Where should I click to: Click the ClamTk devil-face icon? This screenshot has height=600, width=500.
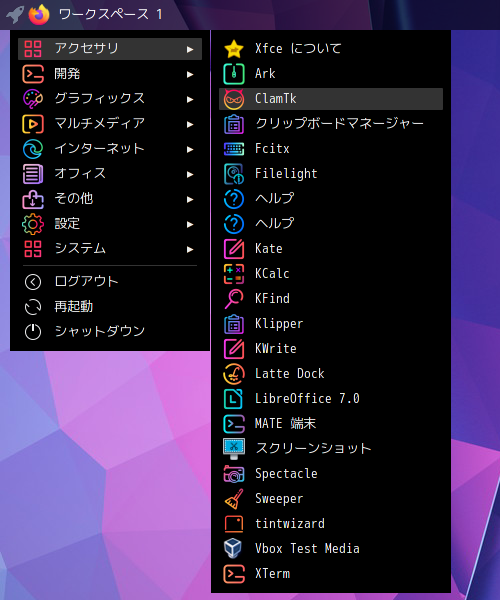pyautogui.click(x=234, y=99)
